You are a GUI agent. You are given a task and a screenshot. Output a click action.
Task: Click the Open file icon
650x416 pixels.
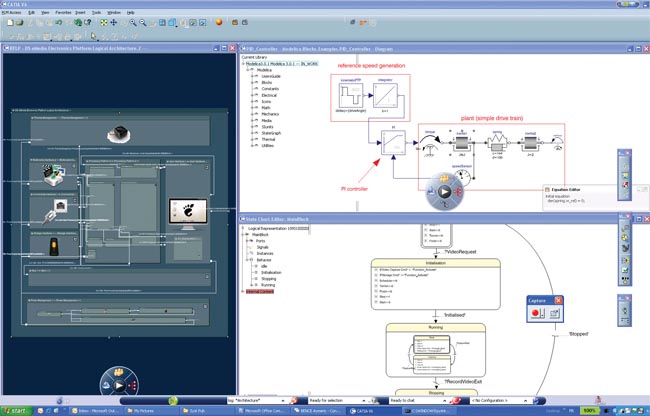click(19, 23)
